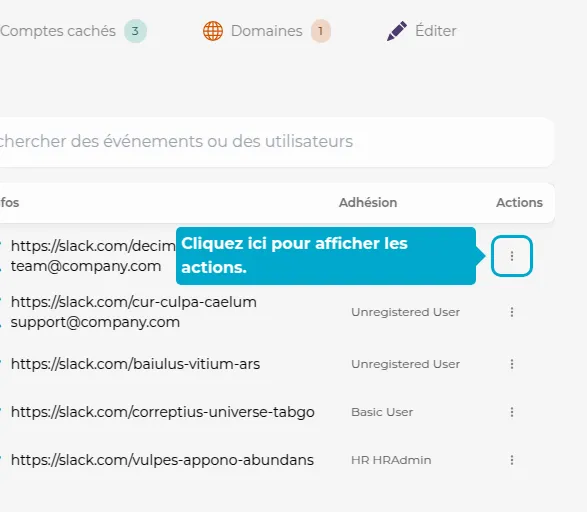The height and width of the screenshot is (512, 587).
Task: Open actions menu for vulpes-appono-abundans row
Action: tap(512, 460)
